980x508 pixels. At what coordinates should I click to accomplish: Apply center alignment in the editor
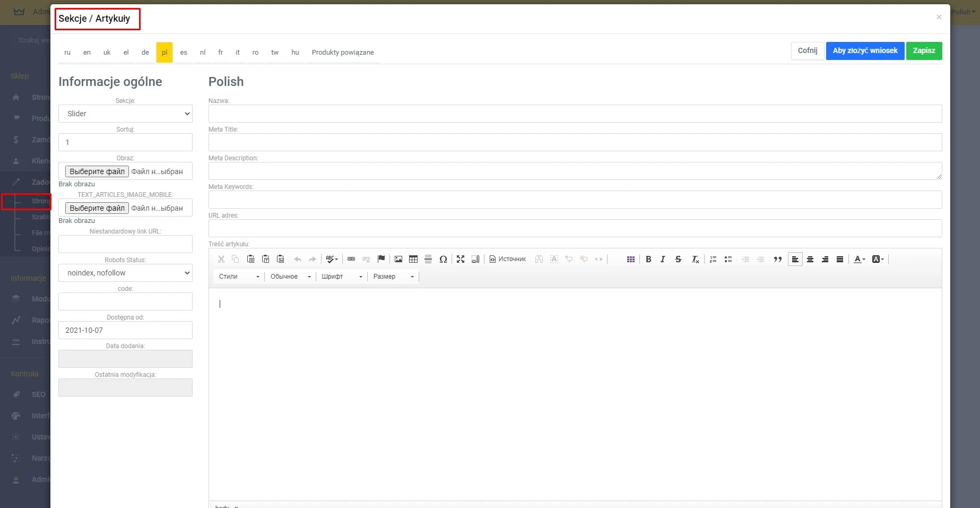pos(810,259)
